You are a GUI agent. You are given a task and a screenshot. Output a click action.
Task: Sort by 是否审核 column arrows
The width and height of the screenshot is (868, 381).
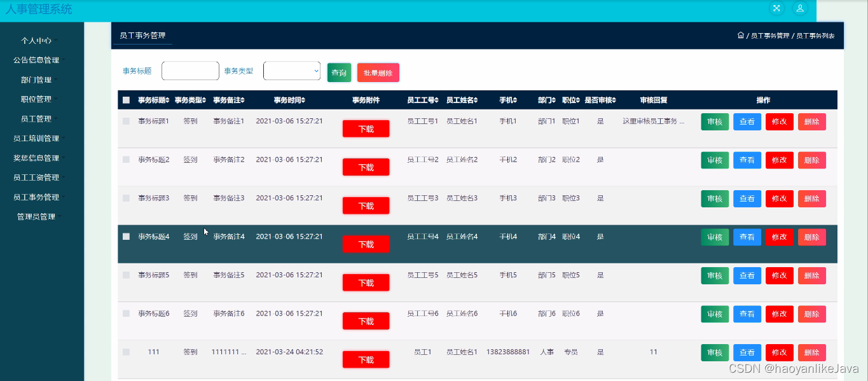click(615, 100)
